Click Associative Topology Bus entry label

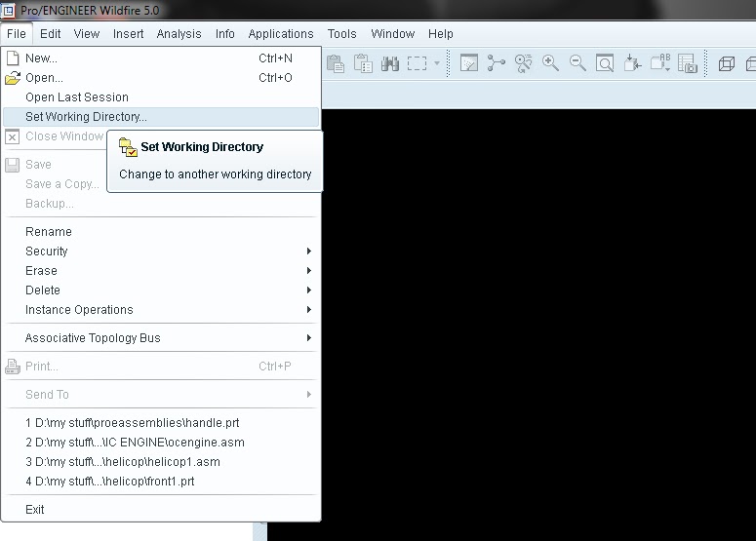(x=93, y=338)
